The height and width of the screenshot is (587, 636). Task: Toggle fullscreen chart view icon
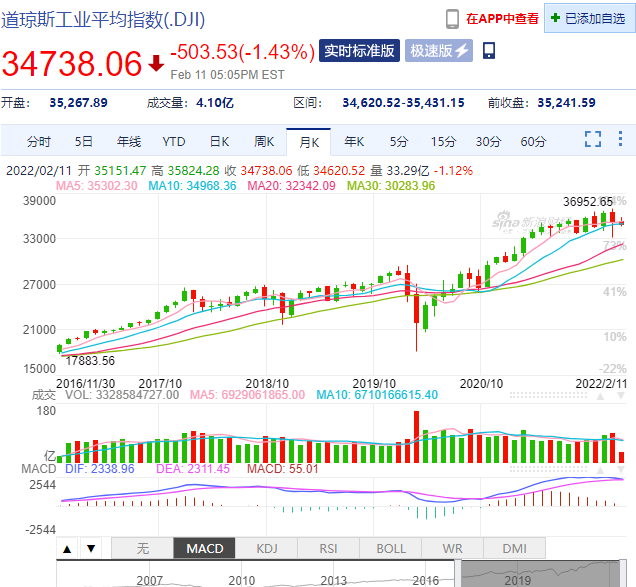pyautogui.click(x=593, y=139)
